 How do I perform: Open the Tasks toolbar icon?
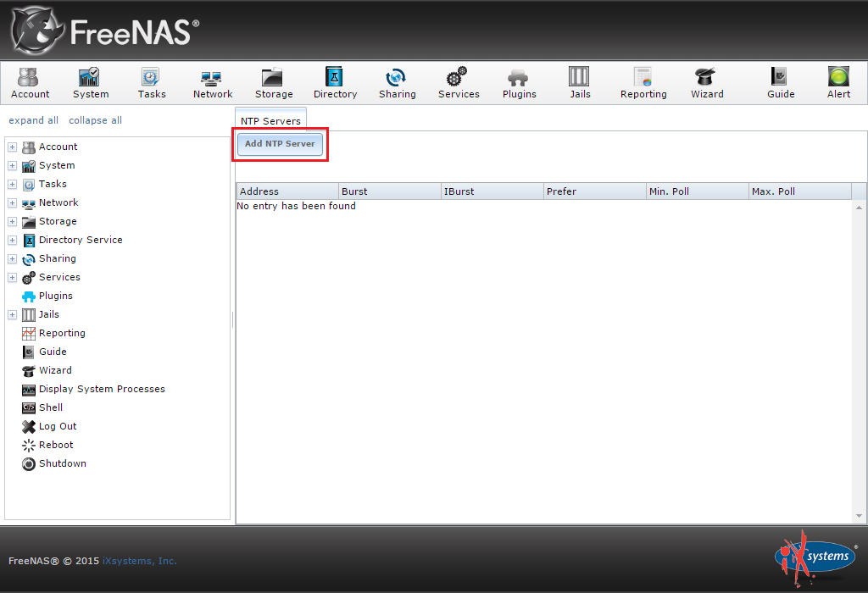pyautogui.click(x=151, y=83)
